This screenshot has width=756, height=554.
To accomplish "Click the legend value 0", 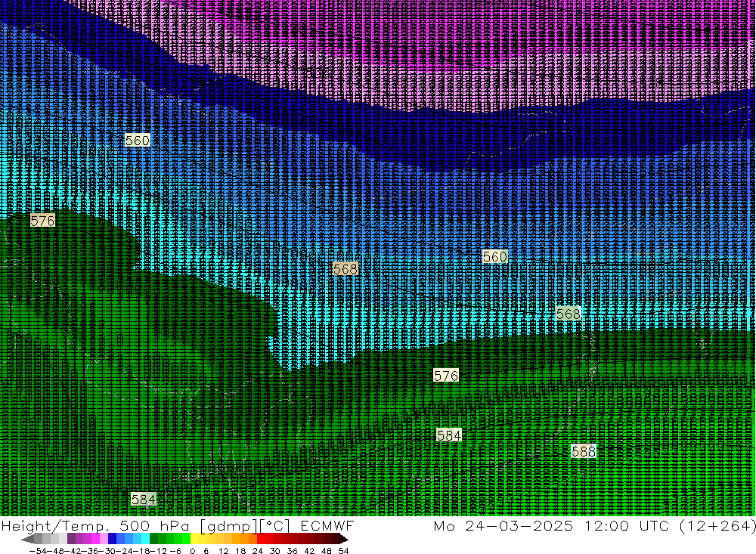I will (192, 551).
